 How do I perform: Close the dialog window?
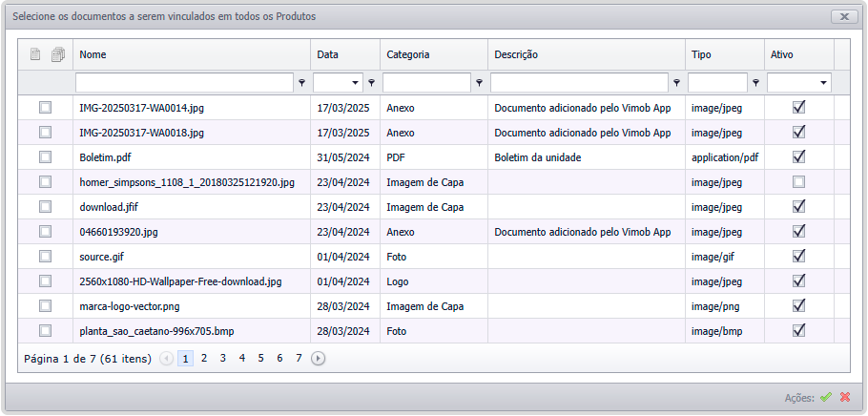coord(844,16)
